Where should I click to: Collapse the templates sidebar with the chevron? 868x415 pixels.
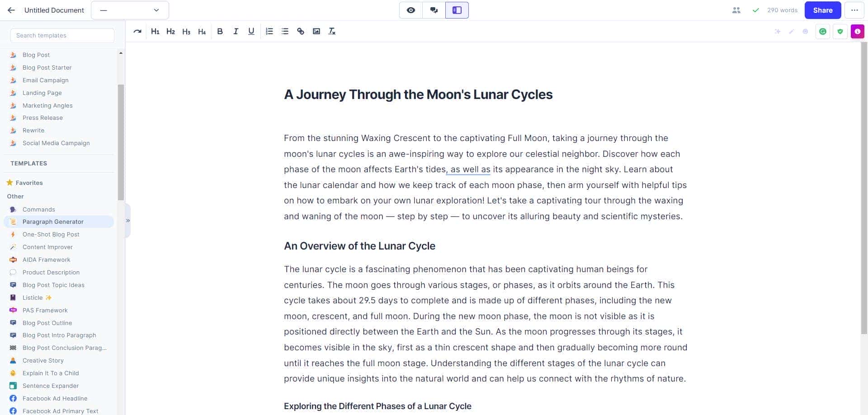point(127,221)
